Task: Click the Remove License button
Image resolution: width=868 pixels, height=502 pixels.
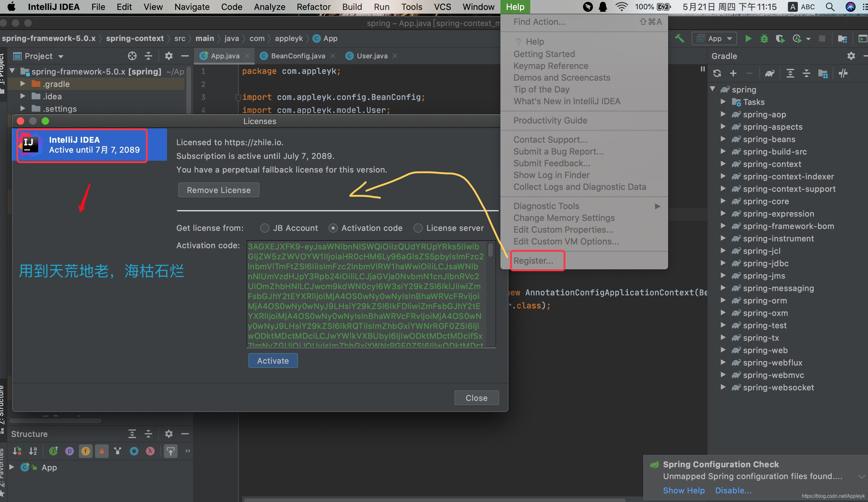Action: pyautogui.click(x=218, y=190)
